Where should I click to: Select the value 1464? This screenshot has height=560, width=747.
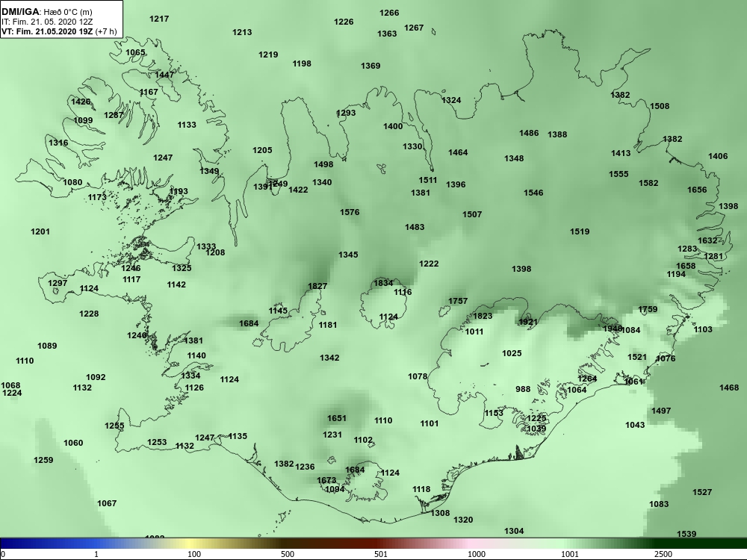click(x=458, y=152)
